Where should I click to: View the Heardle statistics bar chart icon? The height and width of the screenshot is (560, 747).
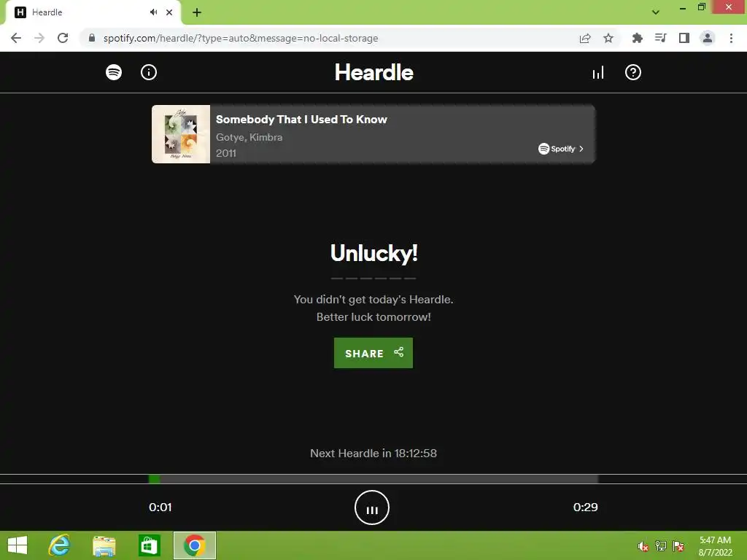[598, 72]
